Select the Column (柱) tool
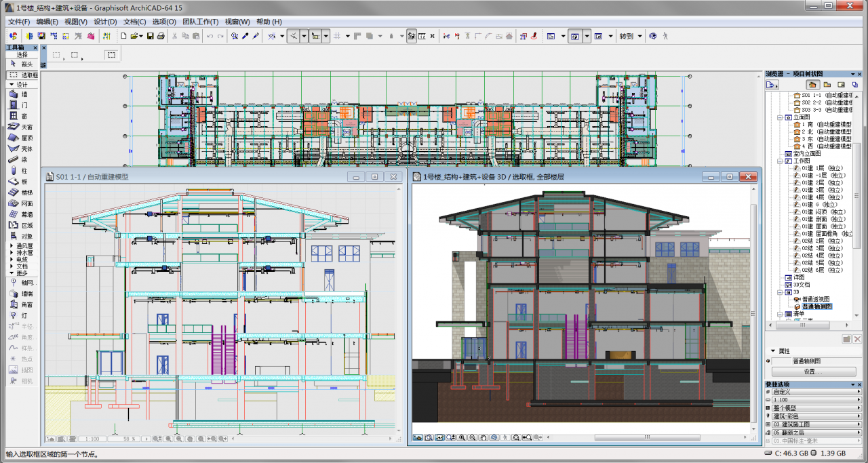The image size is (868, 463). 20,171
